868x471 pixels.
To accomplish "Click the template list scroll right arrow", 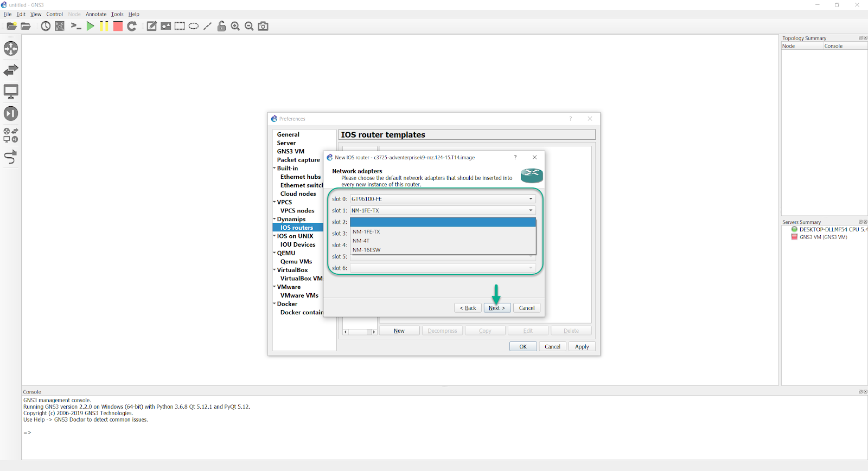I will pos(374,332).
